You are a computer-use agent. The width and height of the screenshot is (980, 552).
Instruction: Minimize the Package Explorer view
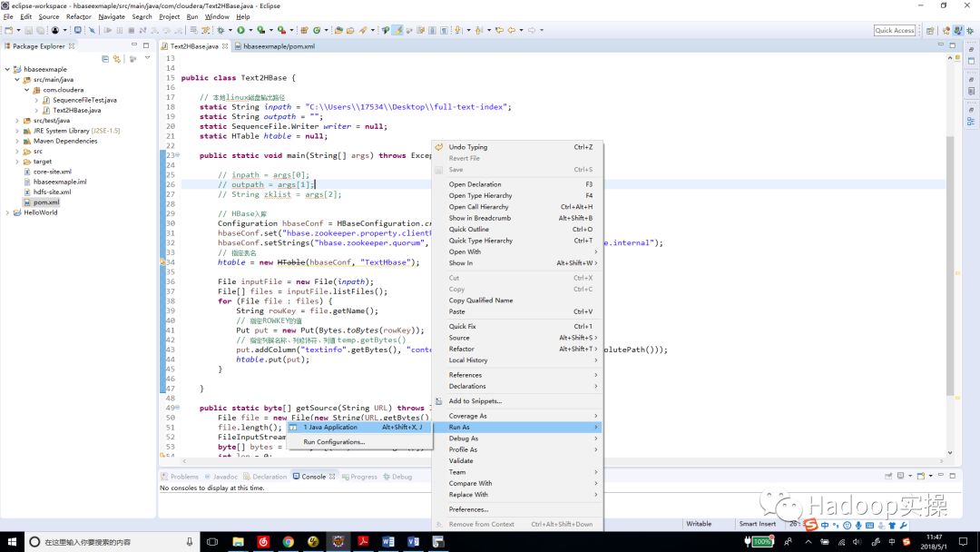133,45
